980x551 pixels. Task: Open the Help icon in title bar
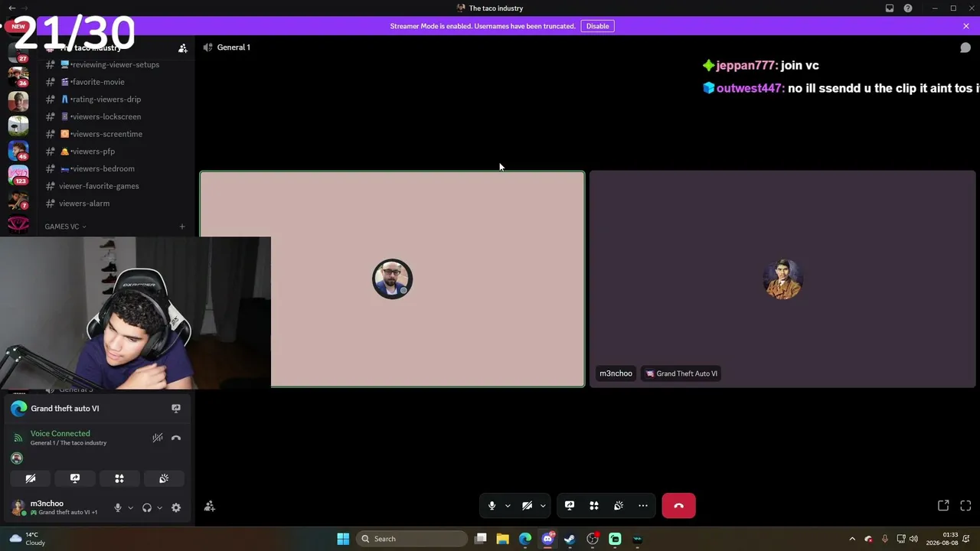908,8
